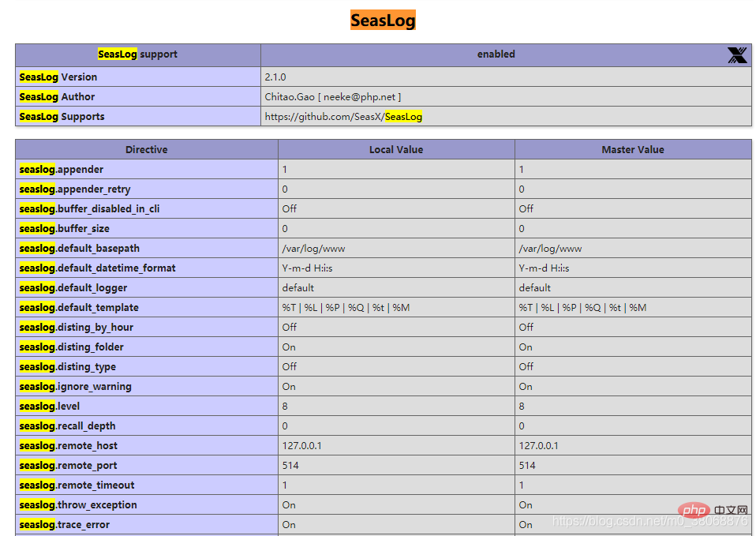Select the seaslog.trace_error directive name

click(65, 526)
